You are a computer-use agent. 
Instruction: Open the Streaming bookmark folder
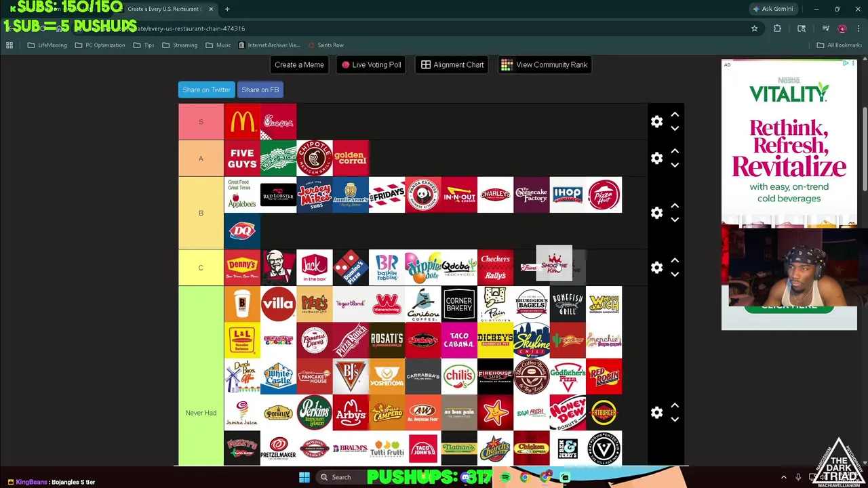(179, 45)
